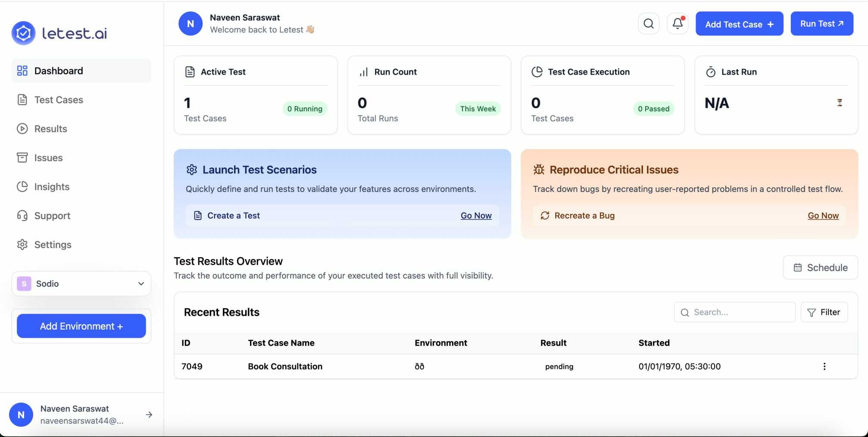
Task: Click the Filter funnel button
Action: coord(824,312)
